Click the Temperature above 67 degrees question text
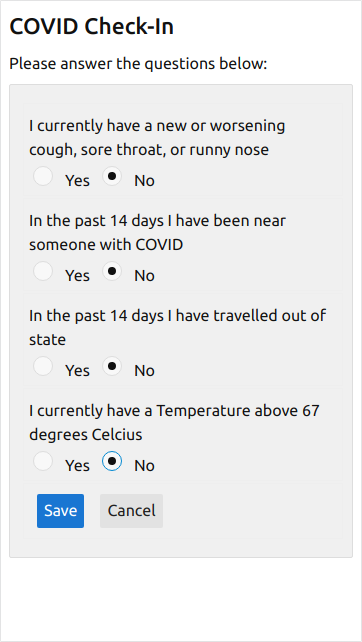This screenshot has width=362, height=642. pos(174,423)
